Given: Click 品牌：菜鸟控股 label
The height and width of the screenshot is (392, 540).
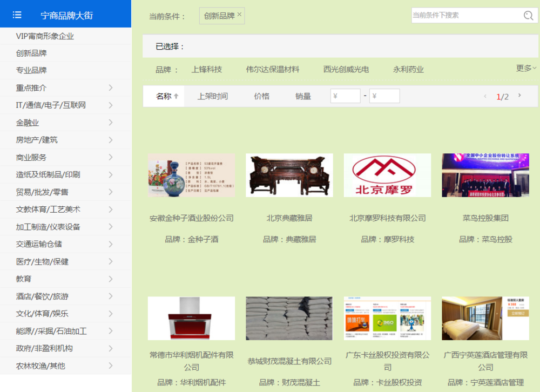Looking at the screenshot, I should coord(485,239).
